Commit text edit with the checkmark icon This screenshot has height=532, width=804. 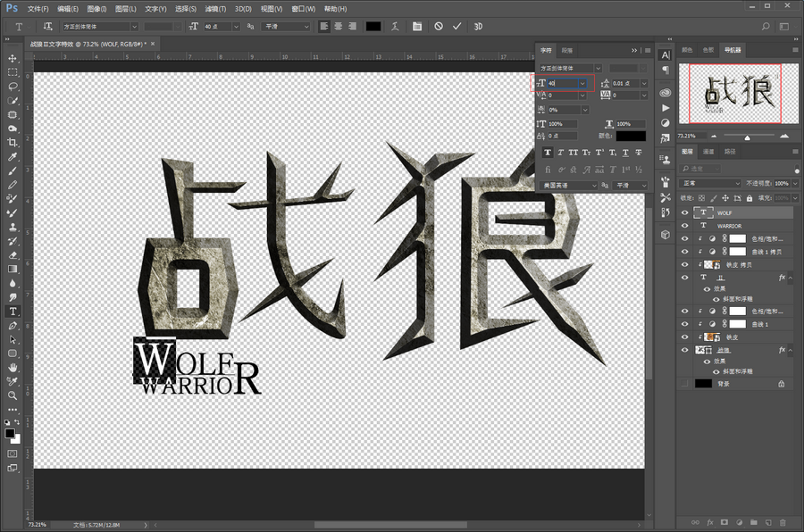(457, 27)
